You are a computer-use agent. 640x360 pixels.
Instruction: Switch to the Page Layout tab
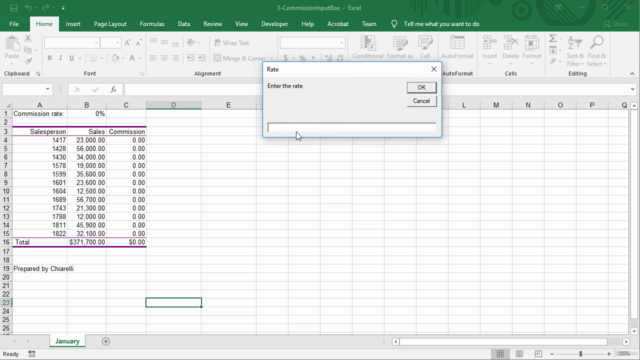110,24
